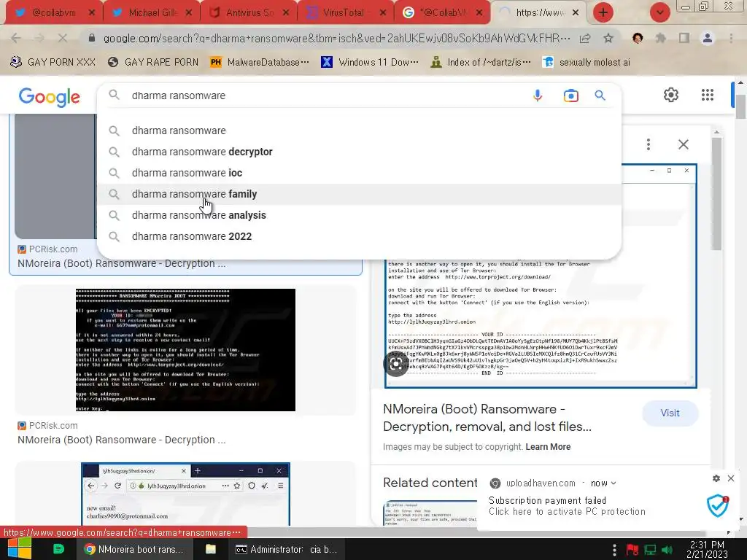Viewport: 747px width, 560px height.
Task: Click the Visit button
Action: (x=670, y=413)
